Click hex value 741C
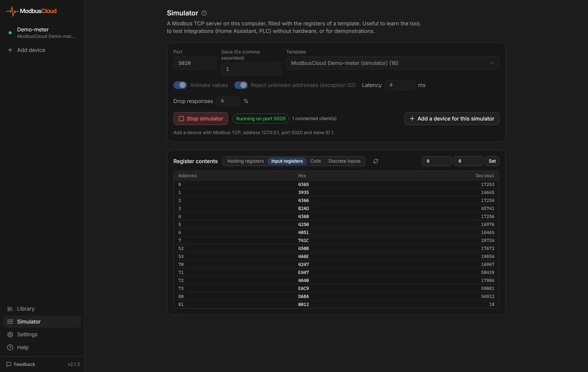The height and width of the screenshot is (372, 588). [x=304, y=240]
